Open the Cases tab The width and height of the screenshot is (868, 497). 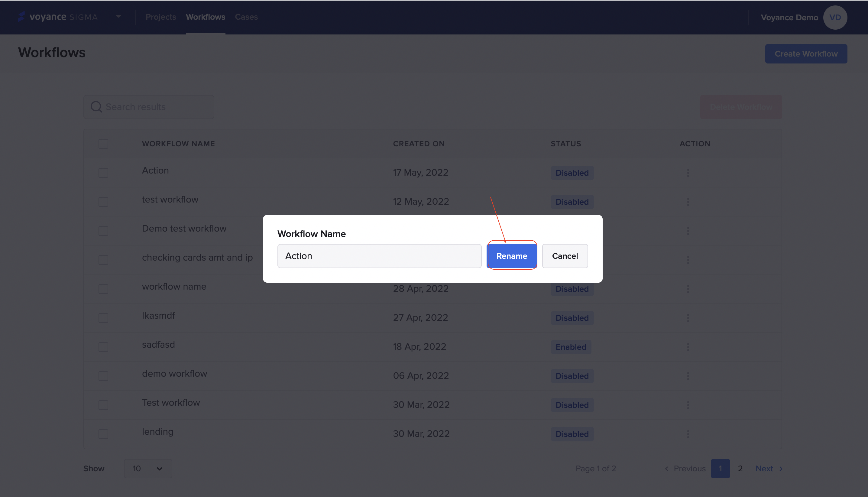coord(246,17)
